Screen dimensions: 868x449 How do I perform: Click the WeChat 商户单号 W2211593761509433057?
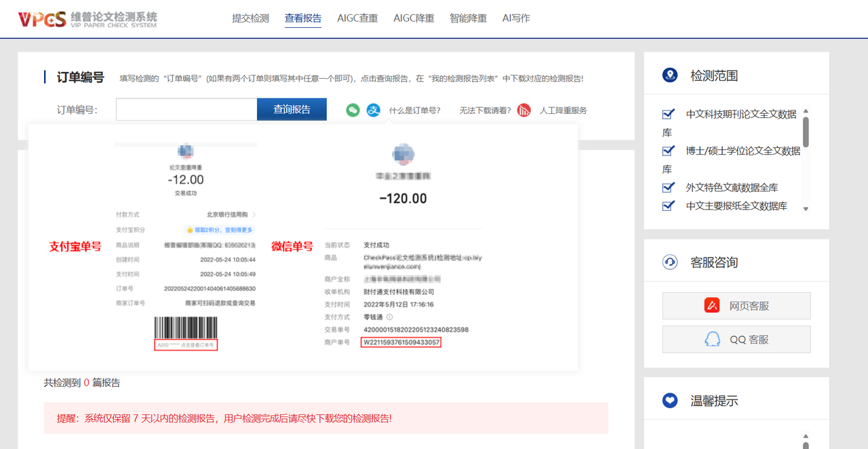pyautogui.click(x=401, y=343)
